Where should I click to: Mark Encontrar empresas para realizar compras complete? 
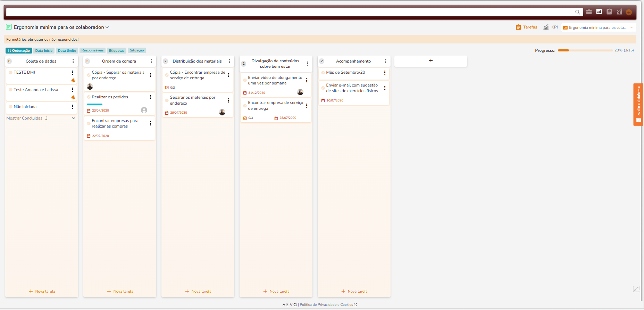click(x=89, y=123)
